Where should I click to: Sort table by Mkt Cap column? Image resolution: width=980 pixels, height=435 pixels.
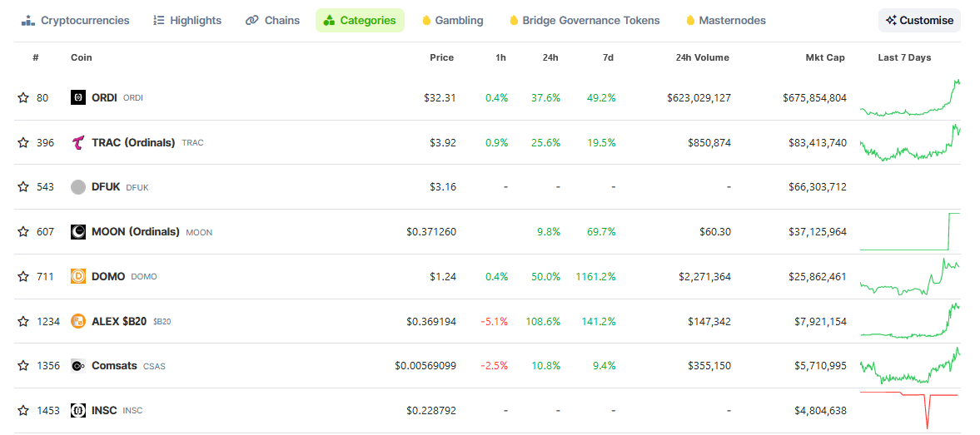point(824,57)
